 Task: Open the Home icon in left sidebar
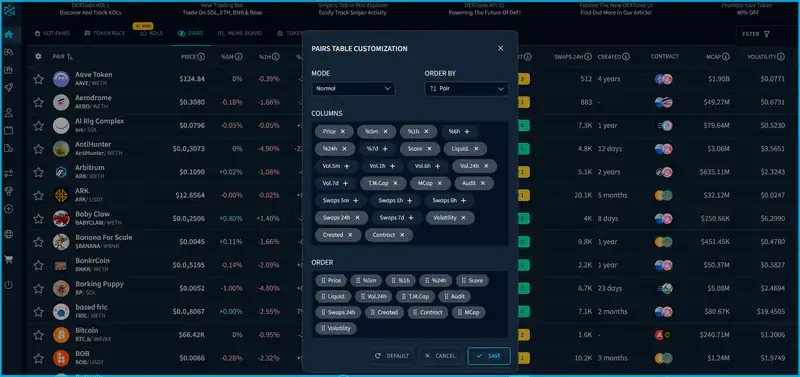[8, 35]
